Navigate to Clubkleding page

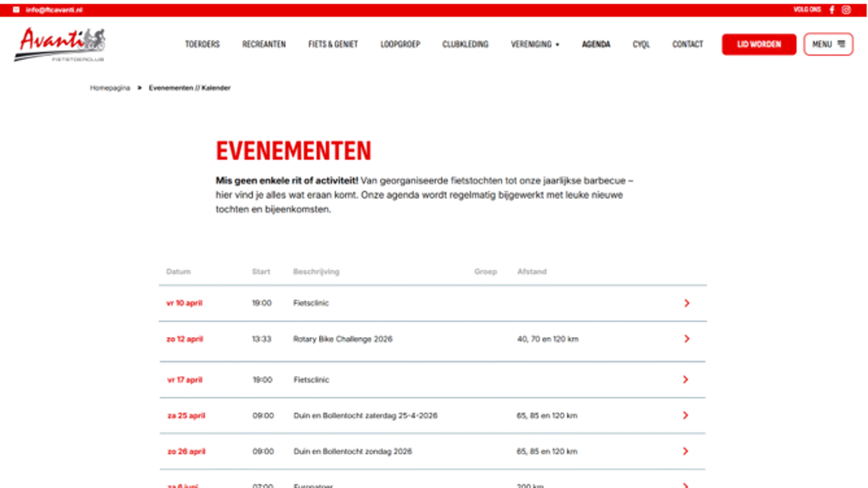click(465, 44)
